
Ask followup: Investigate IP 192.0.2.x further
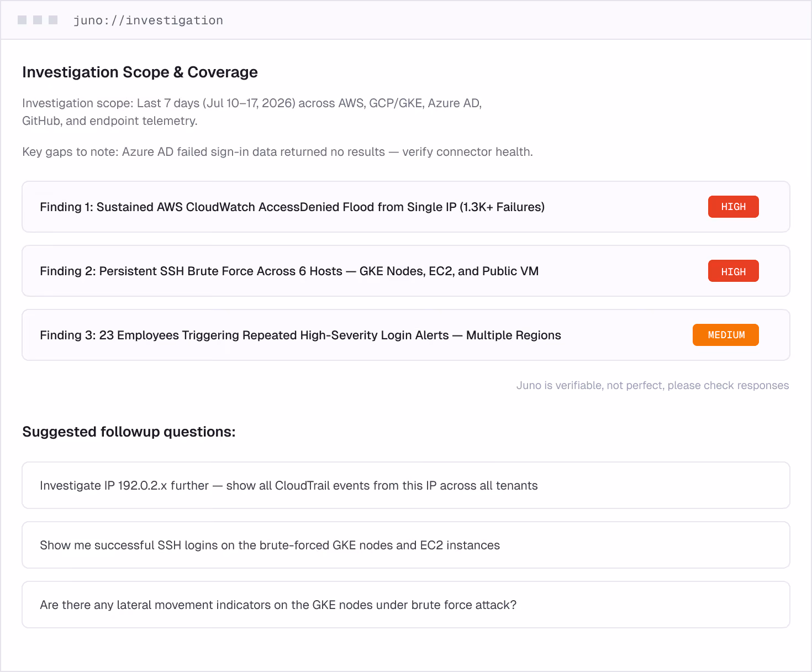[406, 485]
